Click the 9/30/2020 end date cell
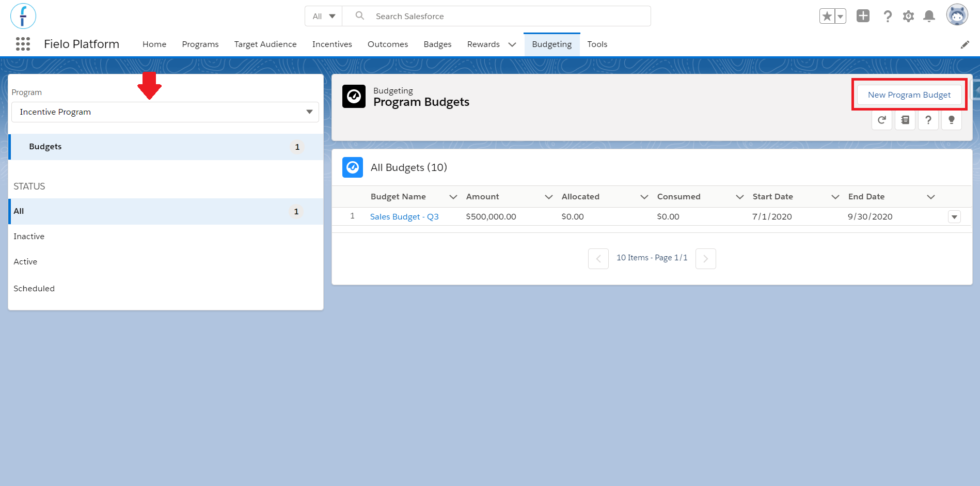 click(870, 217)
